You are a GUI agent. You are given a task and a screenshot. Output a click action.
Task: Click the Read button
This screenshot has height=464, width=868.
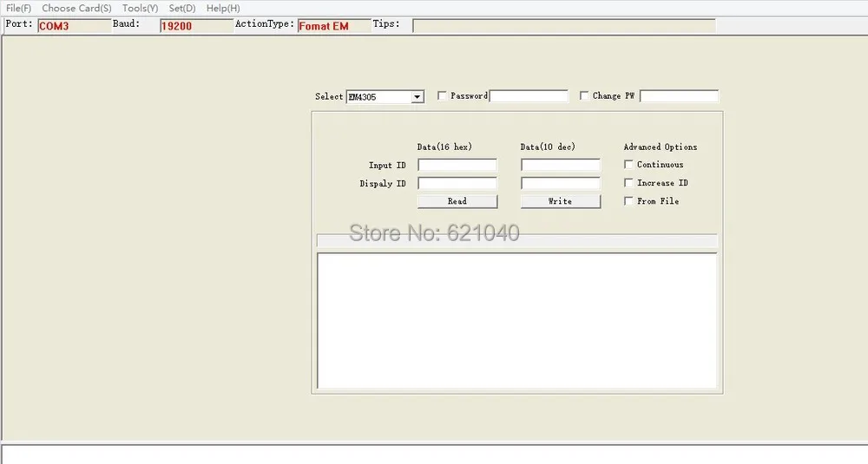[x=457, y=201]
